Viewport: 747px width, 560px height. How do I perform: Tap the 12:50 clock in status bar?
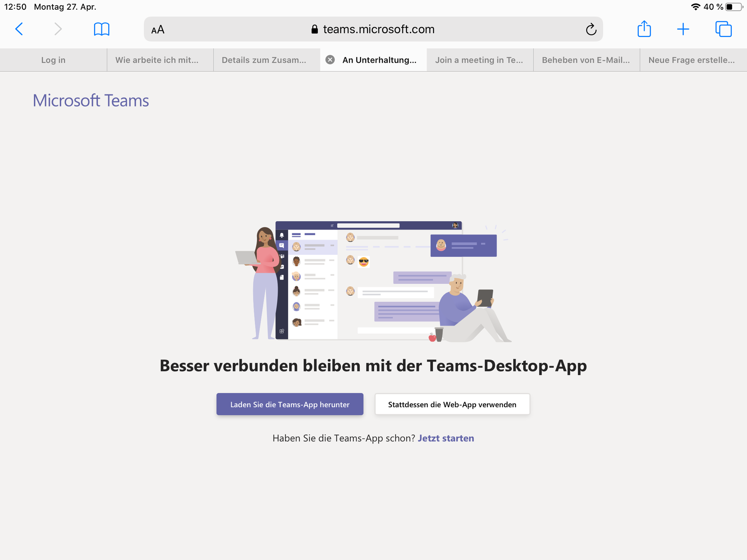coord(15,7)
